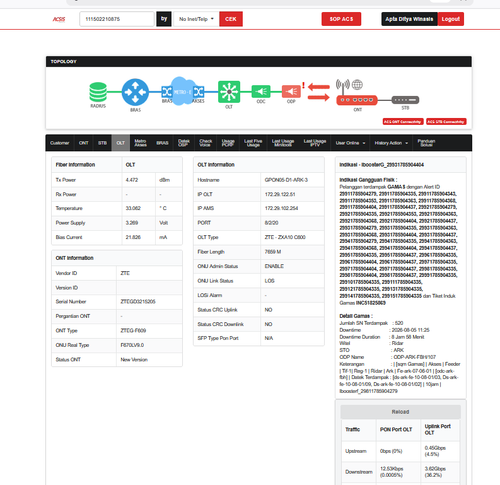This screenshot has height=485, width=500.
Task: Open the Panduan Solusi tab
Action: [426, 143]
